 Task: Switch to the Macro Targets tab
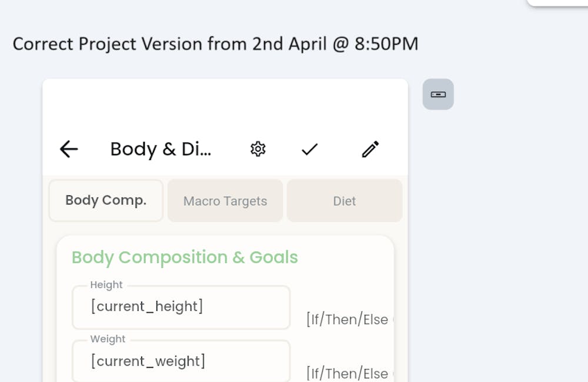(x=225, y=201)
